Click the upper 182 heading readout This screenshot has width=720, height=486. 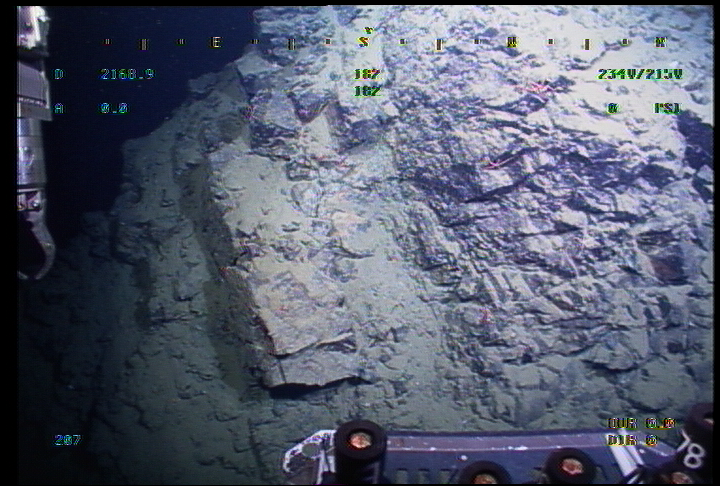click(367, 74)
